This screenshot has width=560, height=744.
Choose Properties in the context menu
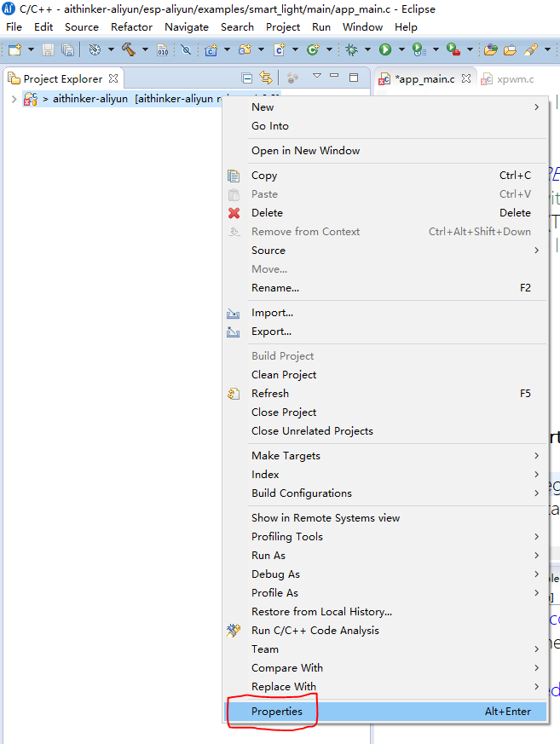click(x=385, y=712)
